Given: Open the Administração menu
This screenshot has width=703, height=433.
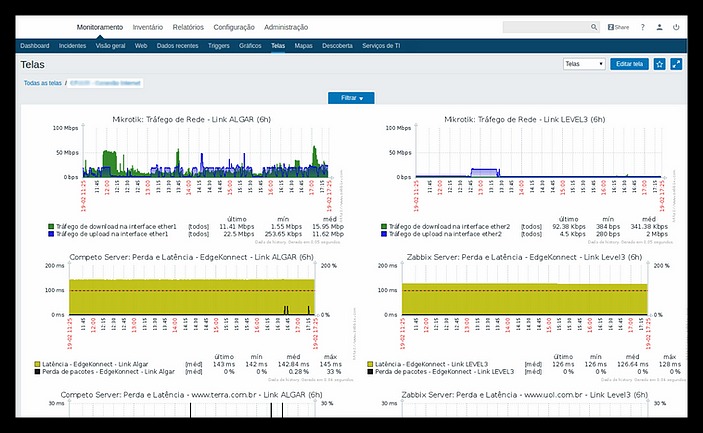Looking at the screenshot, I should (x=285, y=27).
